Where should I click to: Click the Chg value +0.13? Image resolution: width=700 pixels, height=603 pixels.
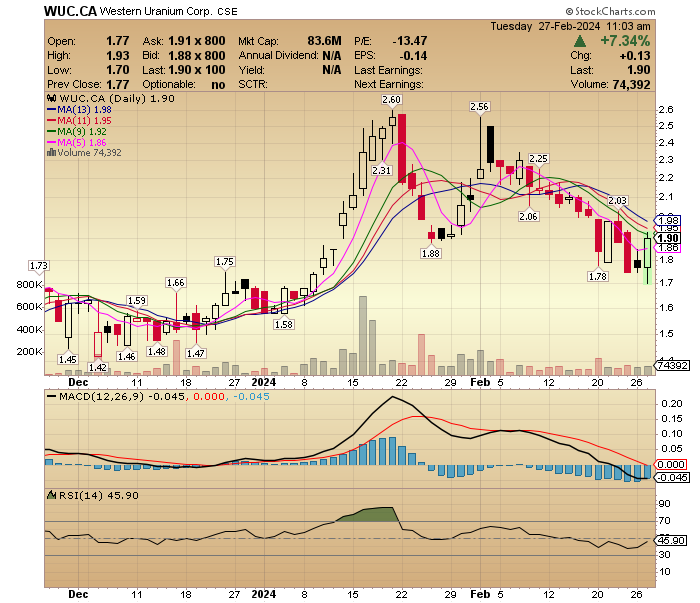(x=635, y=56)
